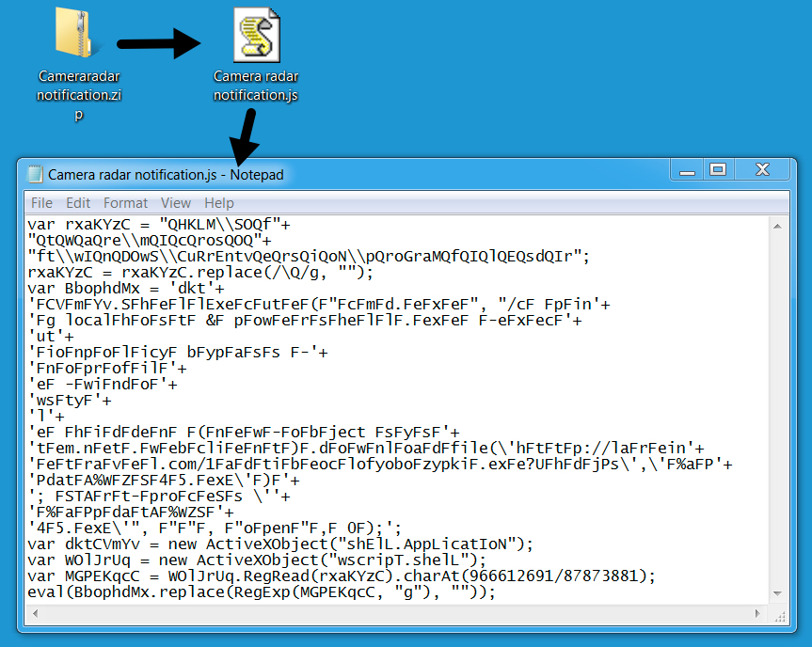Click the vertical scrollbar down arrow
The width and height of the screenshot is (812, 647).
777,593
